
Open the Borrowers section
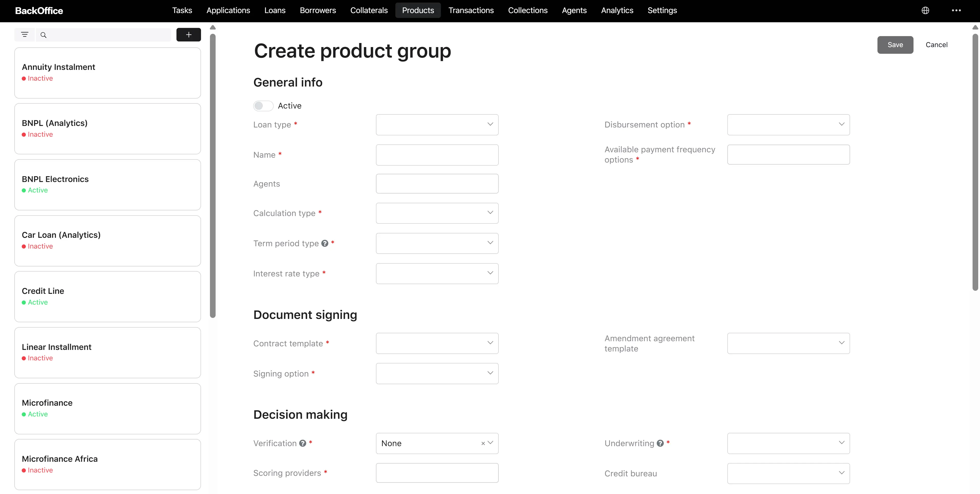tap(318, 10)
